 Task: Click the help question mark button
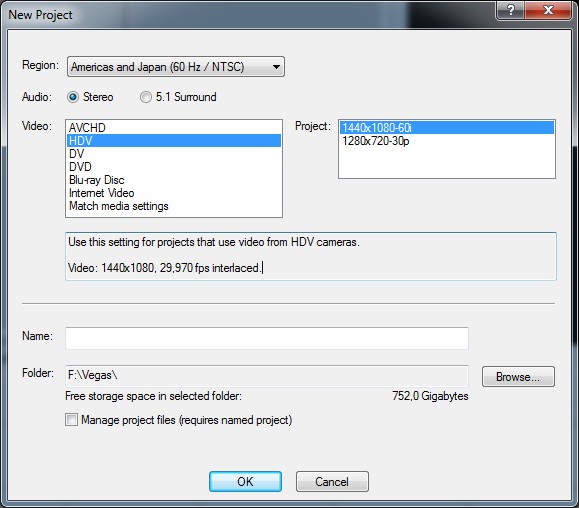pos(511,10)
